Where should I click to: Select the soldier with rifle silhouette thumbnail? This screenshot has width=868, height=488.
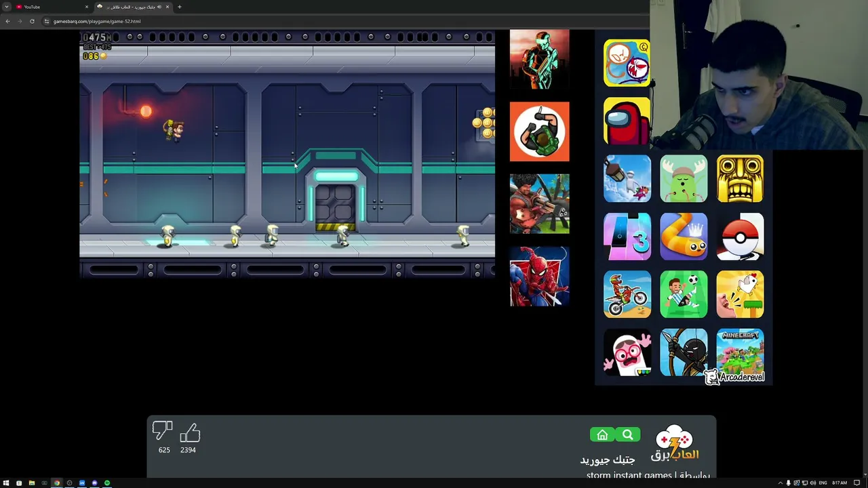pos(540,60)
